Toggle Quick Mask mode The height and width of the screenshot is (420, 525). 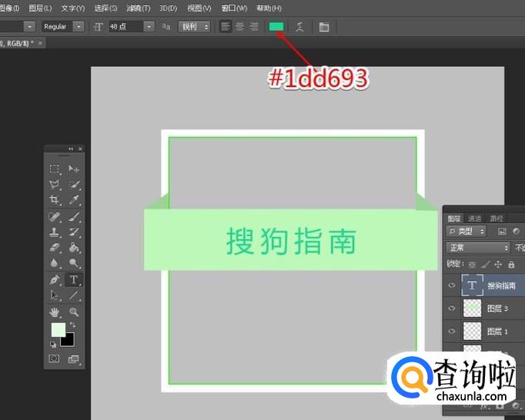tap(54, 358)
